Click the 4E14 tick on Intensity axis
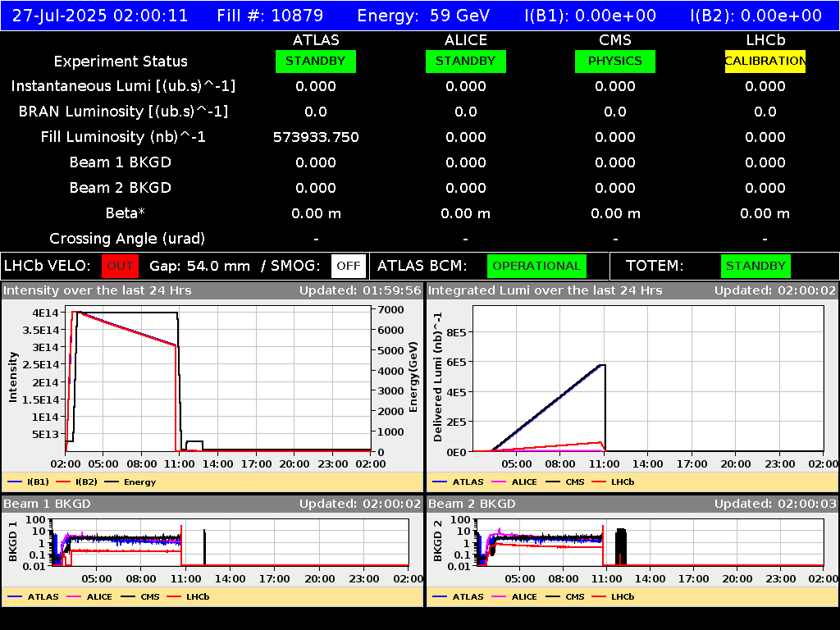 pos(45,313)
